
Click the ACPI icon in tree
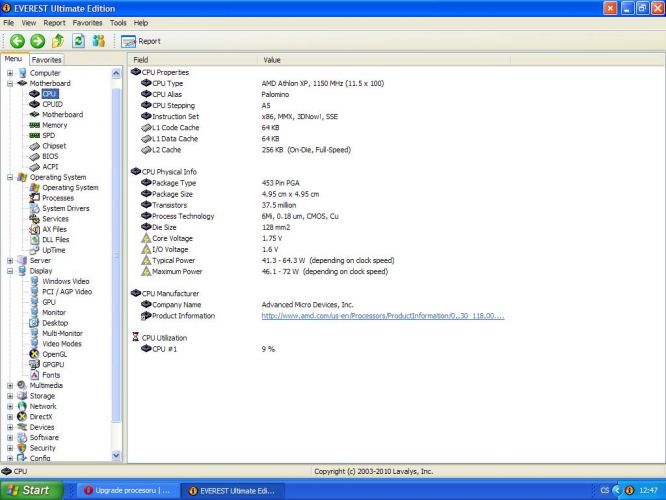point(34,167)
